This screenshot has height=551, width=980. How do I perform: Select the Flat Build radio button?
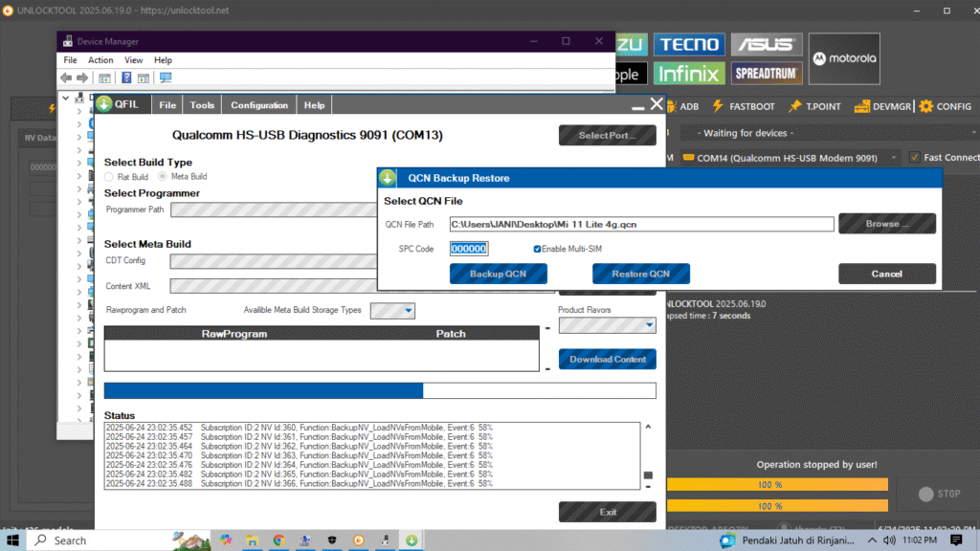point(109,177)
